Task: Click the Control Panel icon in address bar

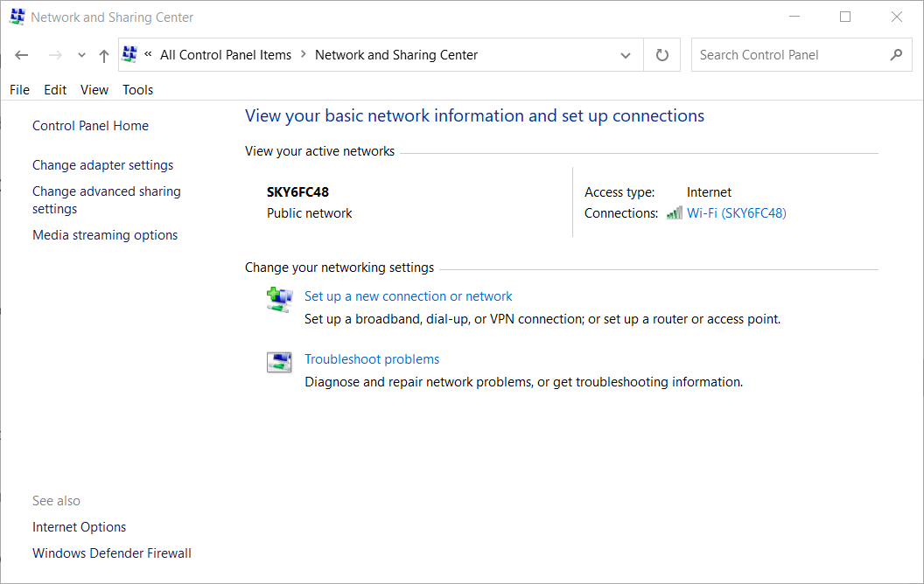Action: click(130, 54)
